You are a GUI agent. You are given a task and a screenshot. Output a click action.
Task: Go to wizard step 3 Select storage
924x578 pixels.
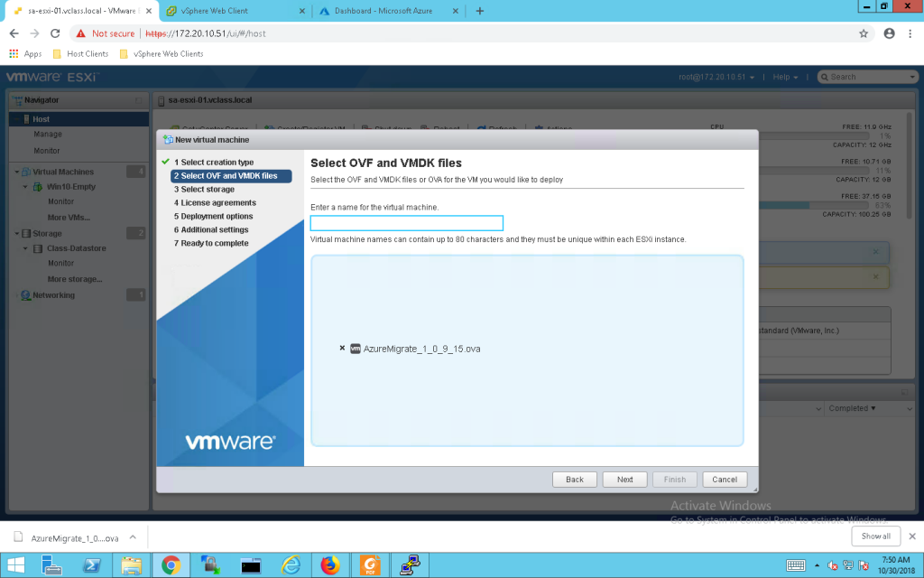click(204, 190)
